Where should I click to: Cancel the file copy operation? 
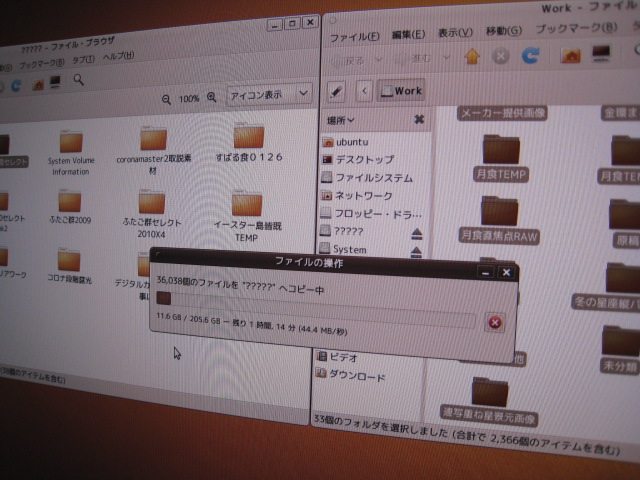(494, 321)
